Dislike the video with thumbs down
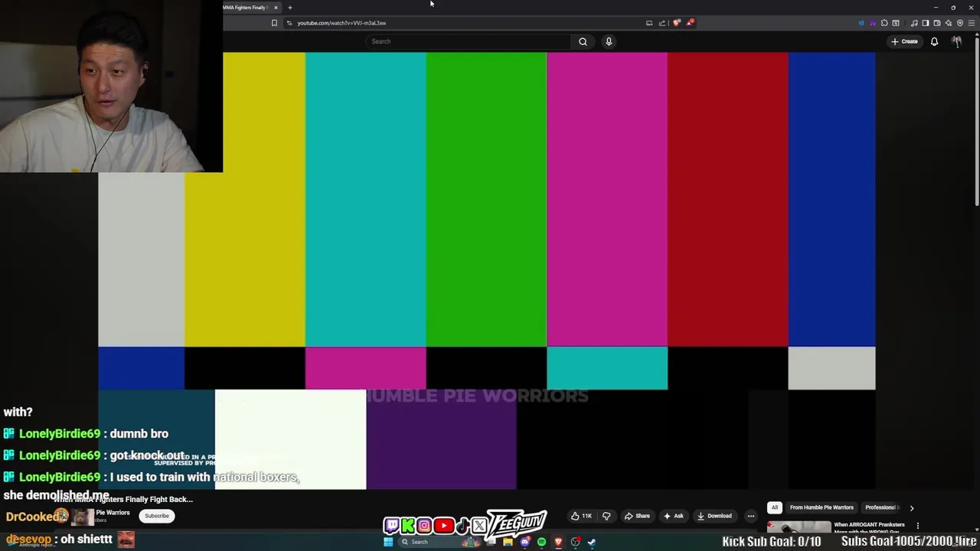The width and height of the screenshot is (980, 551). (x=606, y=516)
